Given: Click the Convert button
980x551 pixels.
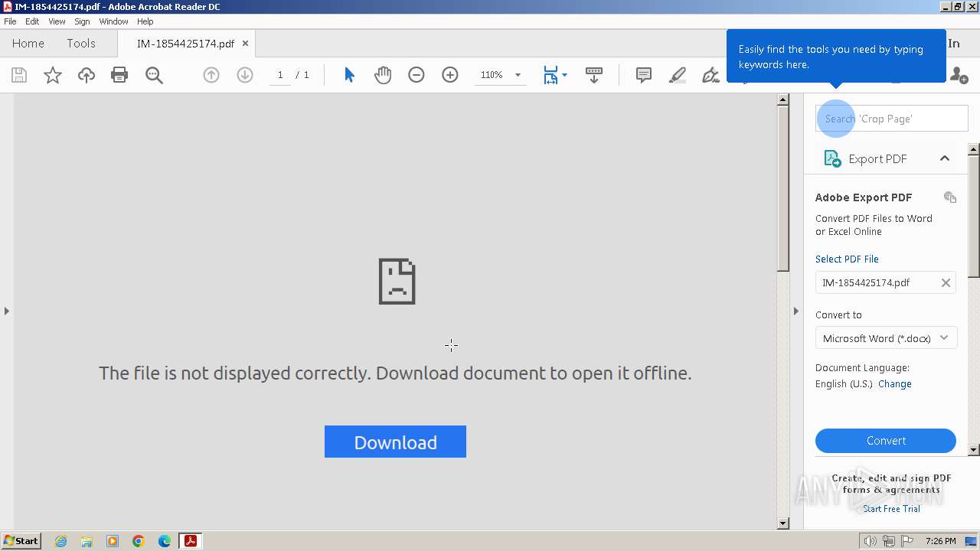Looking at the screenshot, I should pyautogui.click(x=886, y=441).
